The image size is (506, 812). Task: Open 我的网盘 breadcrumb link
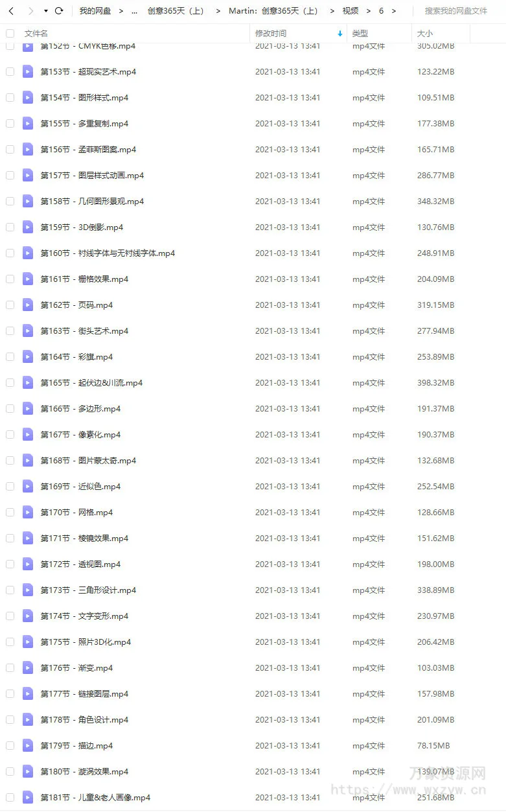[95, 11]
